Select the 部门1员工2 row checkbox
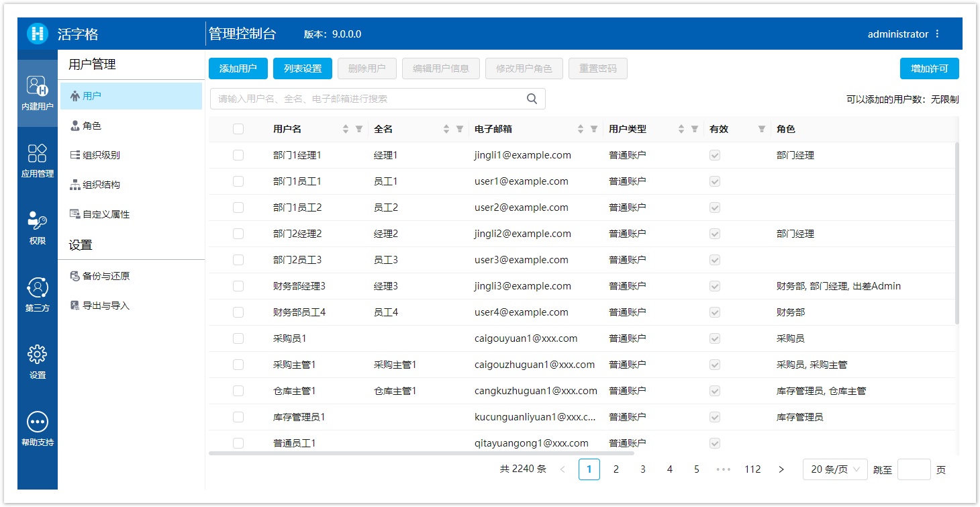This screenshot has width=980, height=507. coord(238,208)
